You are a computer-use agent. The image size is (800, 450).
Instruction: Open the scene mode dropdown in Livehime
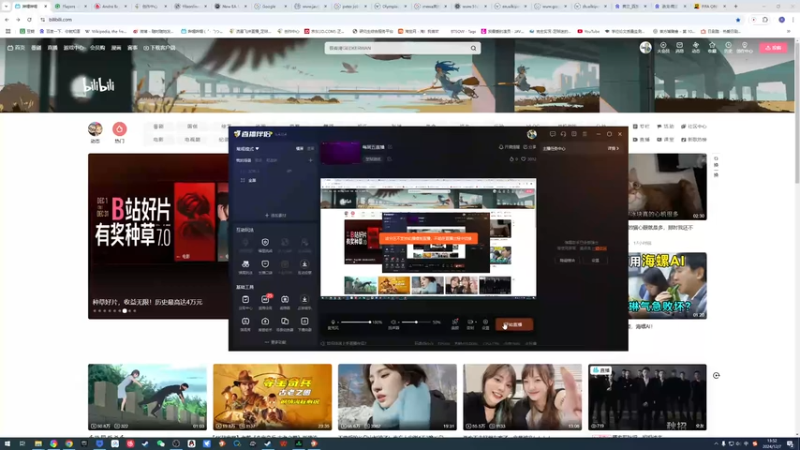pyautogui.click(x=247, y=148)
